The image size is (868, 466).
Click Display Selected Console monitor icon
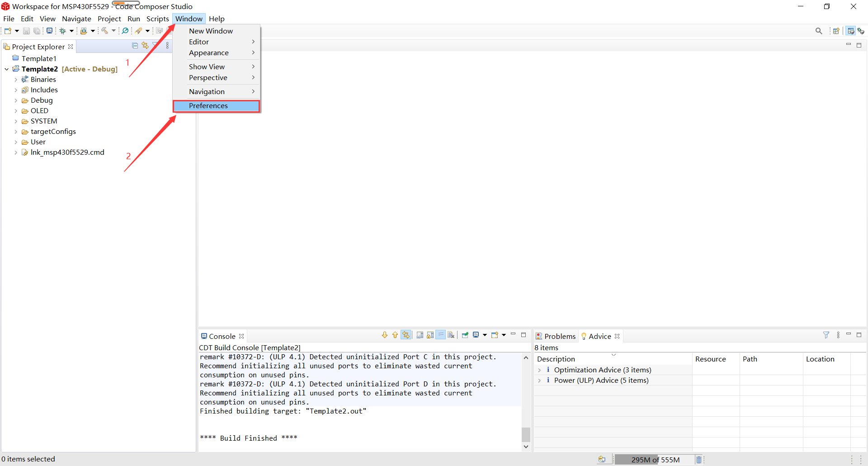pyautogui.click(x=476, y=335)
